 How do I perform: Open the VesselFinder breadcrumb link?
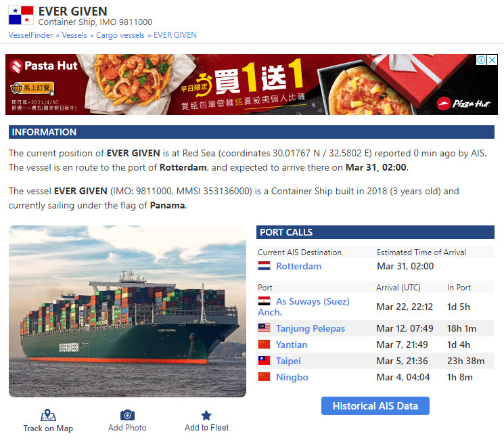30,35
